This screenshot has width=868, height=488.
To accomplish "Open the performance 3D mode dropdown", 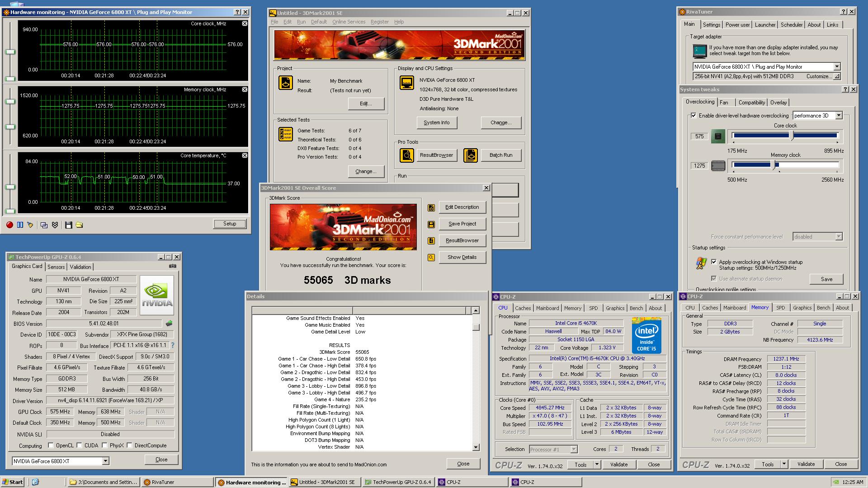I will pos(839,116).
